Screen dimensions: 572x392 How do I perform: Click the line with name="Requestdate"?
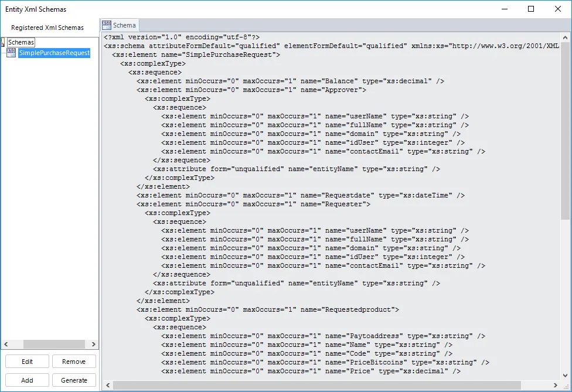301,196
